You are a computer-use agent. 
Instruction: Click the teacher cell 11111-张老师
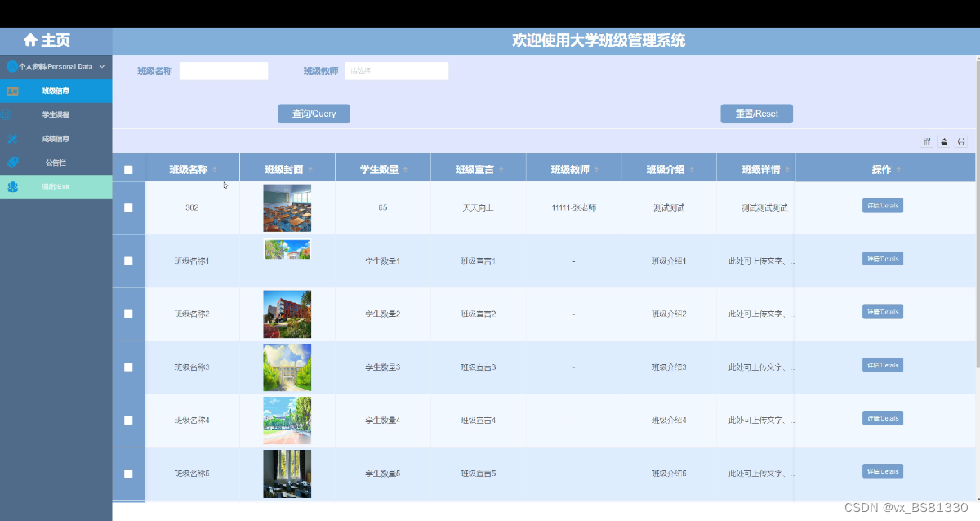coord(574,208)
